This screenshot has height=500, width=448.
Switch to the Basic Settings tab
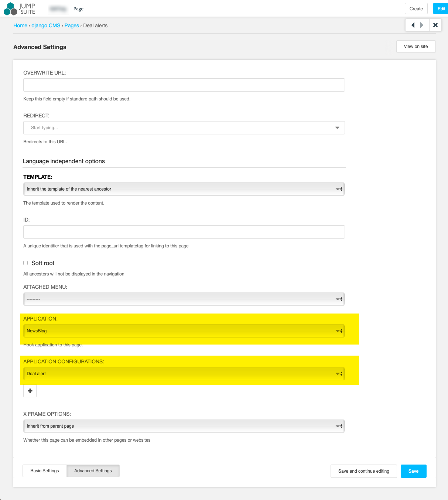tap(45, 471)
